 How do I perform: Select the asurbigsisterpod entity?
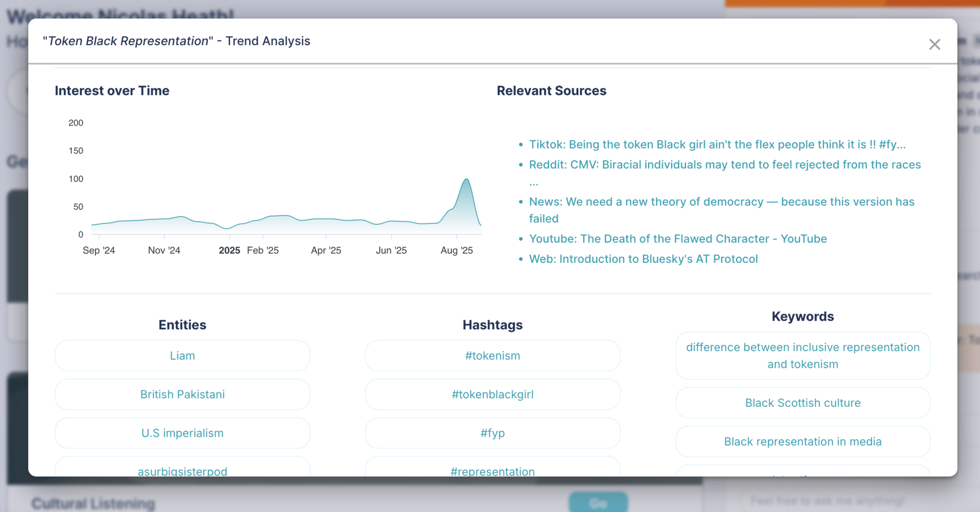click(182, 467)
